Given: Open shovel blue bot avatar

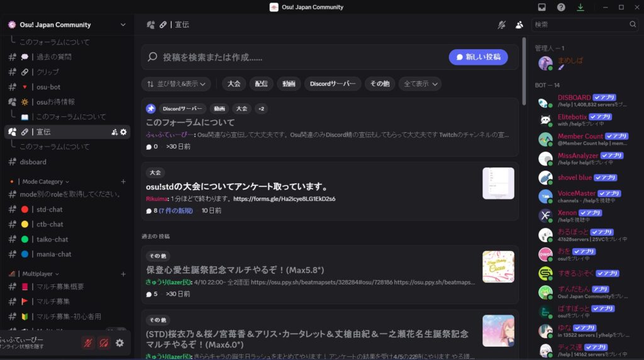Looking at the screenshot, I should [x=545, y=177].
